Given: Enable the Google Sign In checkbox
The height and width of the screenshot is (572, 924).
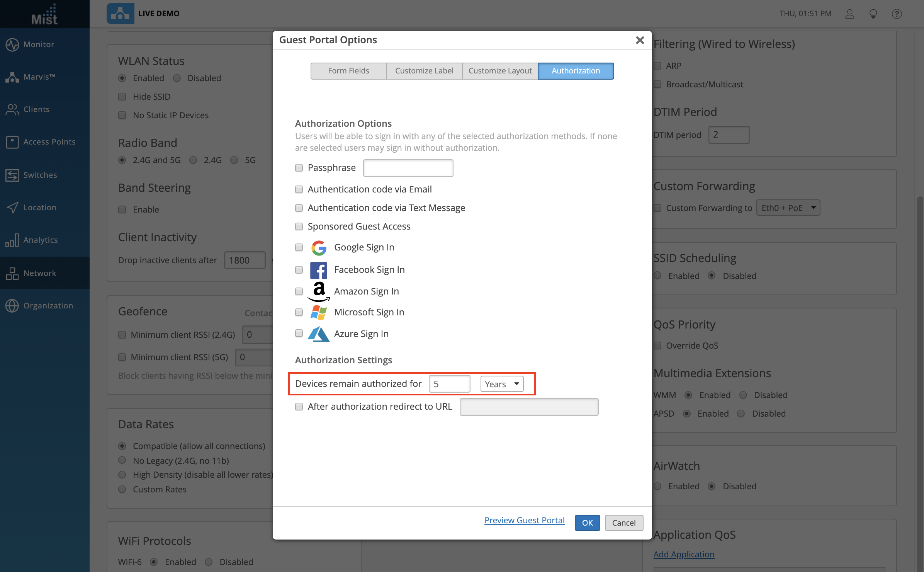Looking at the screenshot, I should click(299, 247).
